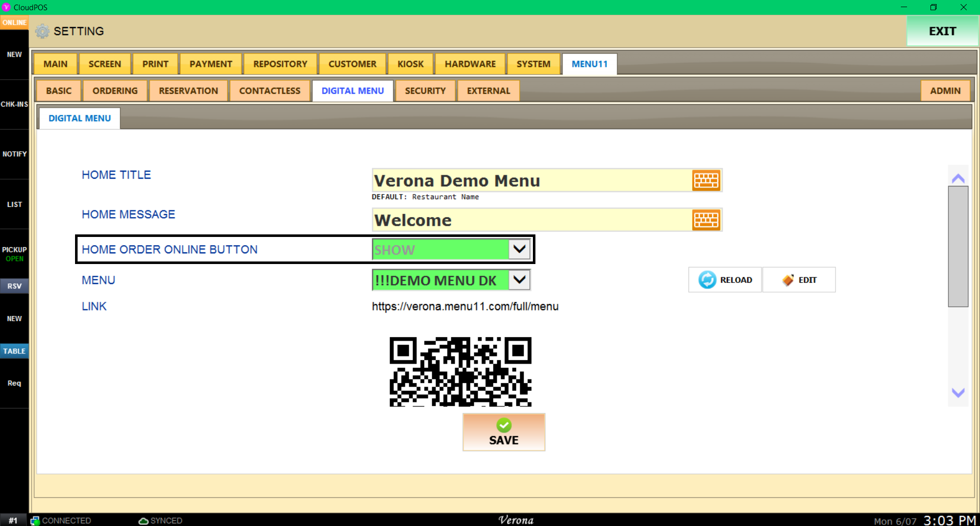
Task: Click the EDIT button for the menu
Action: tap(799, 280)
